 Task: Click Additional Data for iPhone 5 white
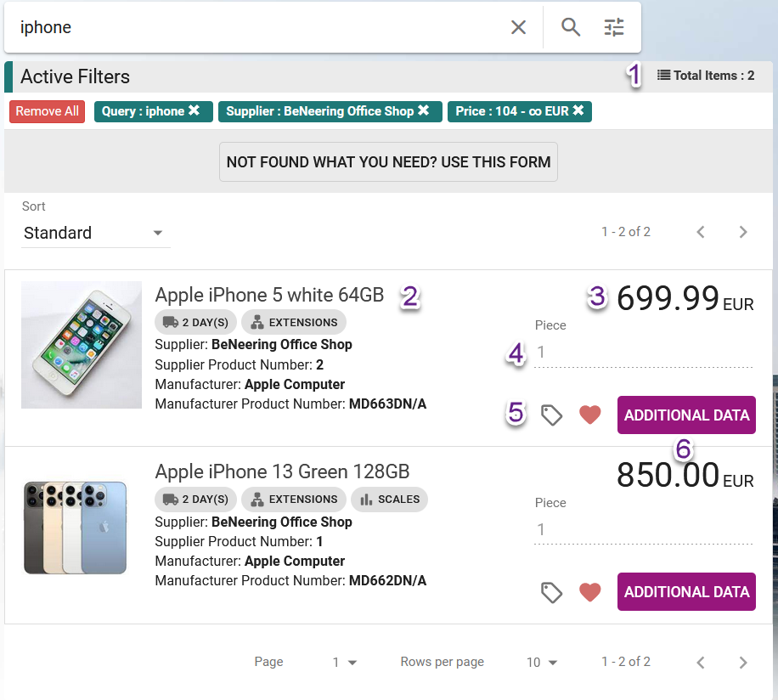[686, 415]
